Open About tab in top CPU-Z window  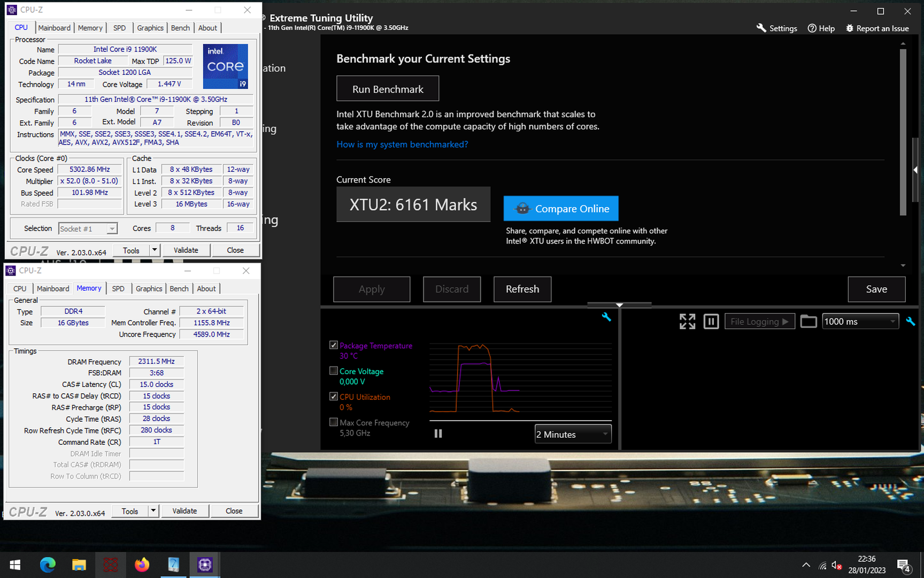207,28
